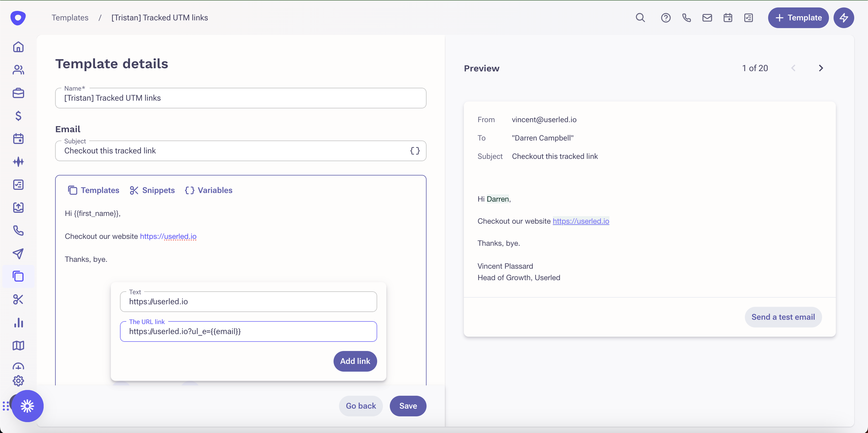This screenshot has height=433, width=868.
Task: Open the help question mark icon
Action: (x=665, y=17)
